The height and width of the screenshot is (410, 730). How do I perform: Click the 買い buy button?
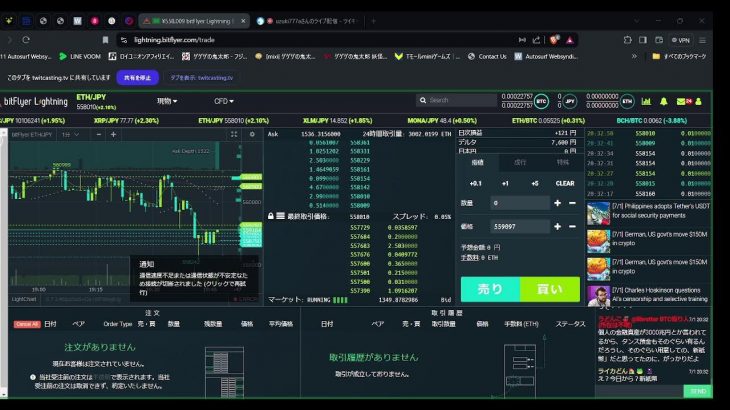[x=550, y=289]
